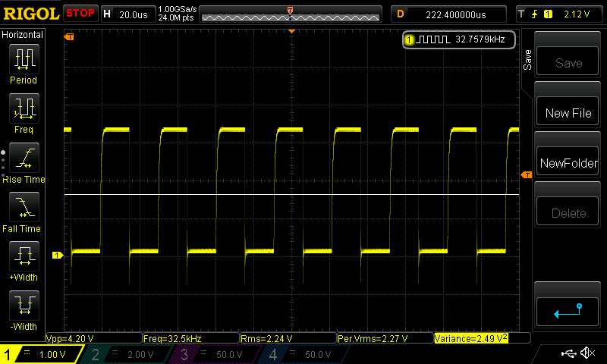Click the USB connection status icon
Image resolution: width=607 pixels, height=364 pixels.
568,353
